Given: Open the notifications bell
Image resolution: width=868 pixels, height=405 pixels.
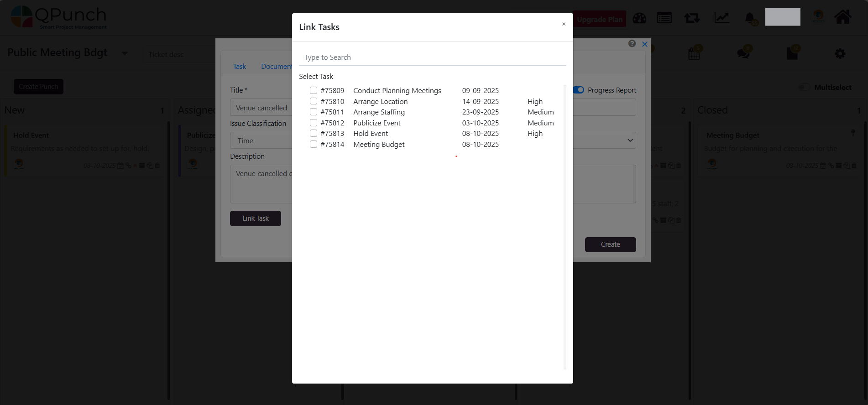Looking at the screenshot, I should [x=749, y=18].
